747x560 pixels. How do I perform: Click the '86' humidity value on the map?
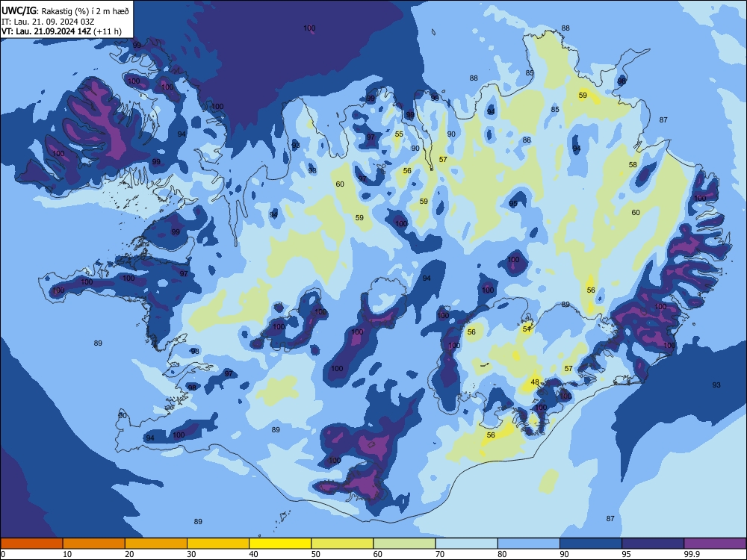tap(527, 140)
